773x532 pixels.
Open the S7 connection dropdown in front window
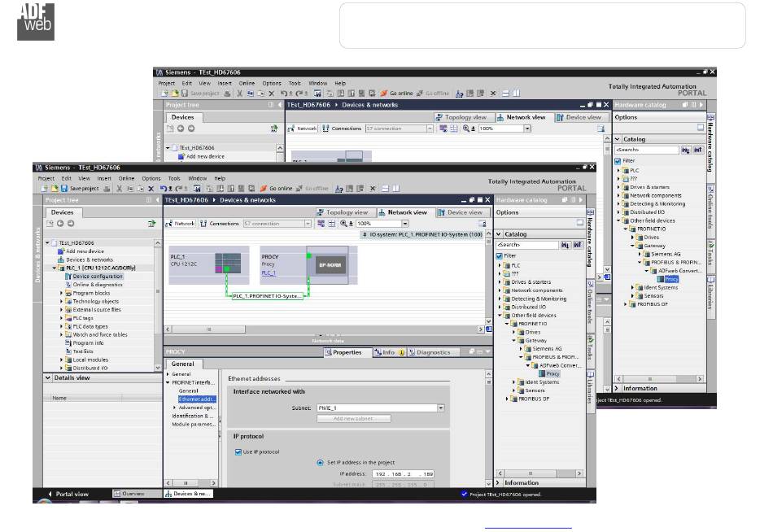tap(308, 224)
